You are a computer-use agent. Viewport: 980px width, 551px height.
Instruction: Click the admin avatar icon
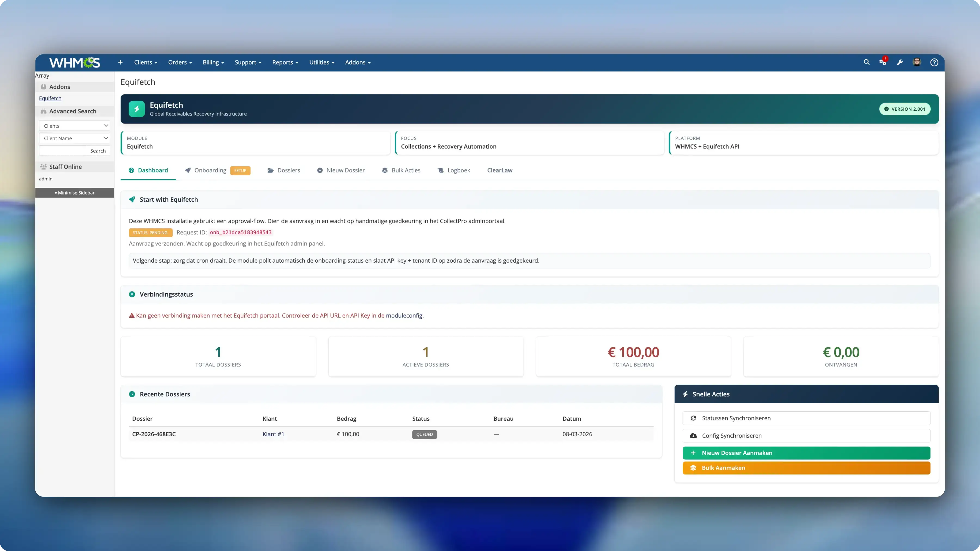(x=917, y=62)
